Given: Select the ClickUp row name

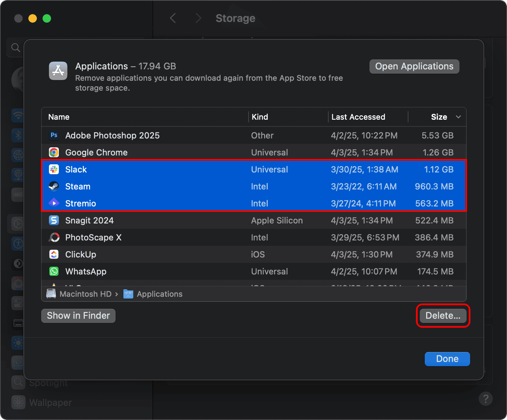Looking at the screenshot, I should click(80, 254).
